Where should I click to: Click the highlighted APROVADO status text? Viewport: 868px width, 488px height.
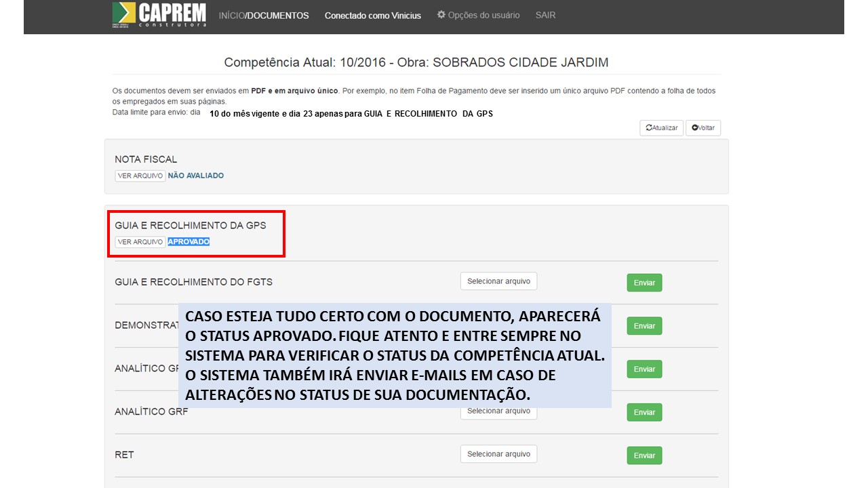coord(189,242)
